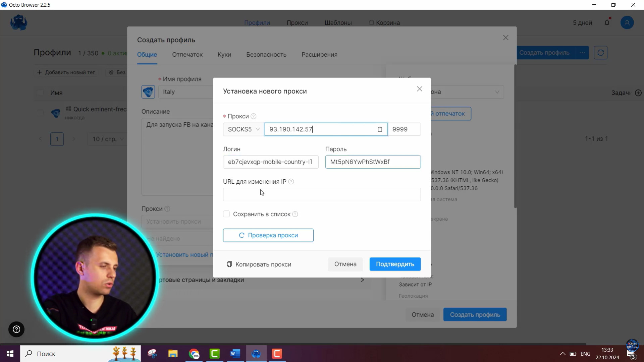The height and width of the screenshot is (362, 644).
Task: Click the help icon beside Сохранить в список
Action: 295,214
